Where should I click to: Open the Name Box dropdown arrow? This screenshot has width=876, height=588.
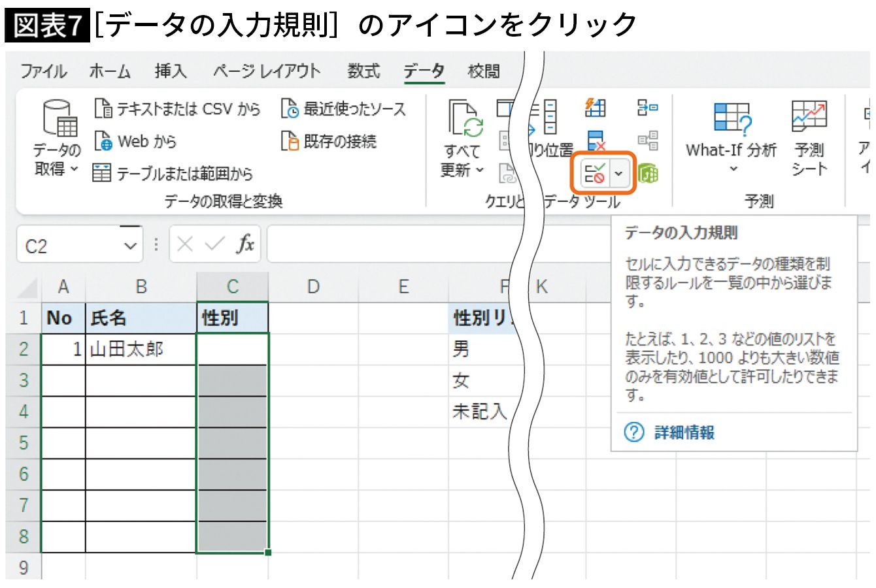pos(131,246)
